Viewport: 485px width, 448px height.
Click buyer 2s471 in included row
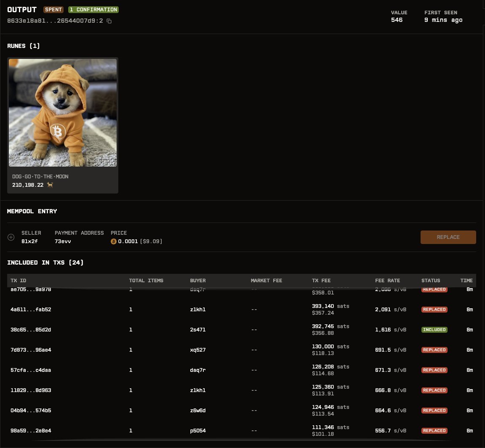pyautogui.click(x=197, y=330)
